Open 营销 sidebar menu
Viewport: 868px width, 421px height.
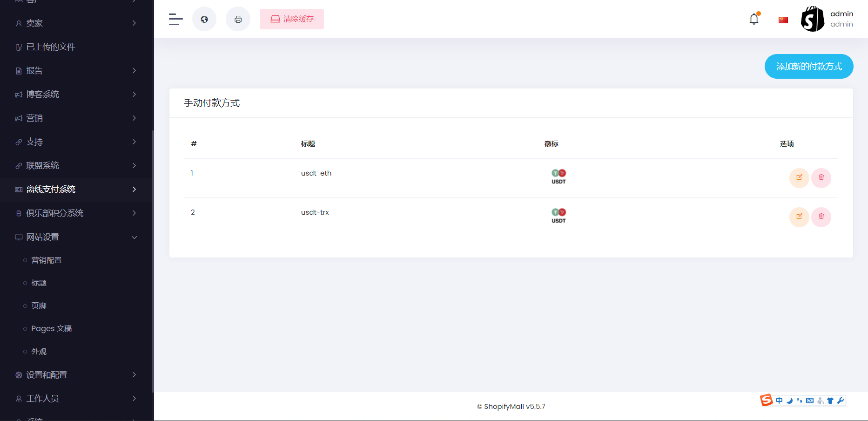coord(76,118)
